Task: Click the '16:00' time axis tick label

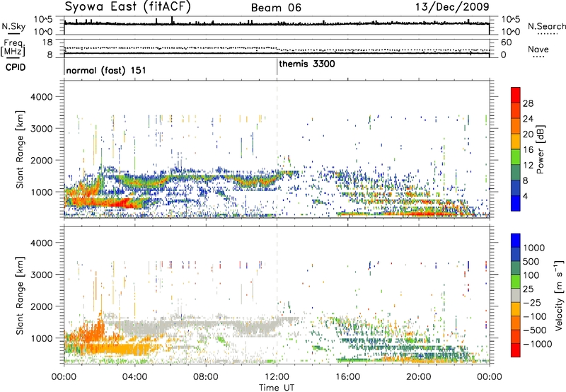Action: tap(347, 377)
